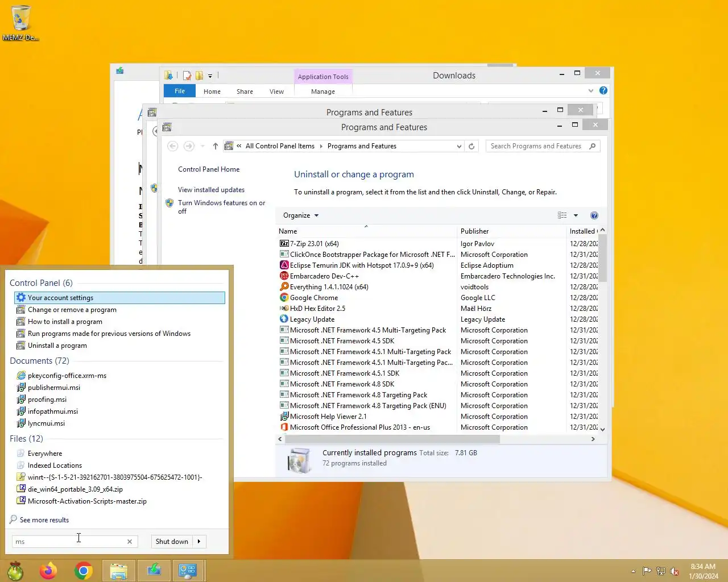Viewport: 728px width, 582px height.
Task: Click the Shut down button
Action: (172, 542)
